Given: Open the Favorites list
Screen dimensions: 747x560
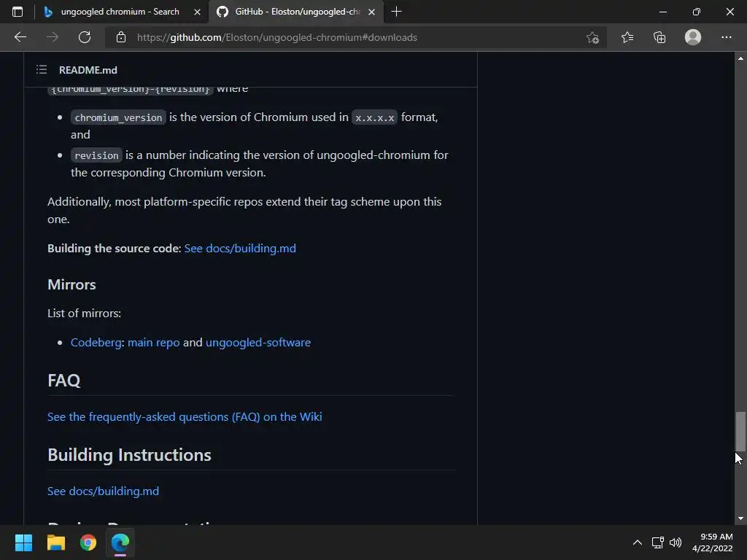Looking at the screenshot, I should click(627, 37).
